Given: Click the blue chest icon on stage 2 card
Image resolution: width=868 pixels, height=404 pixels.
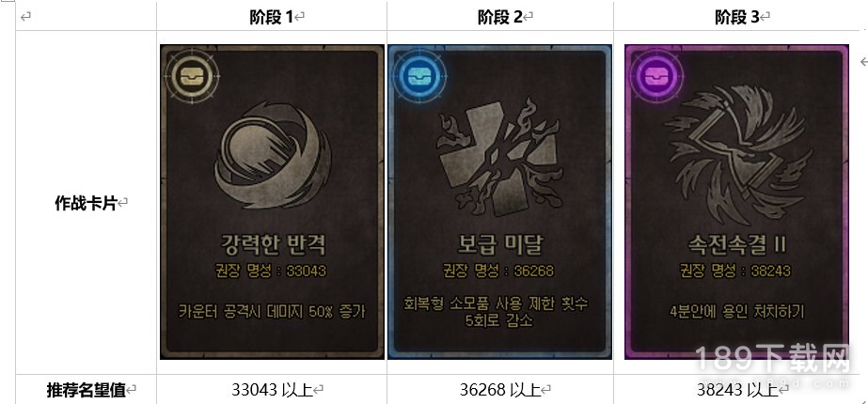Looking at the screenshot, I should (x=419, y=77).
